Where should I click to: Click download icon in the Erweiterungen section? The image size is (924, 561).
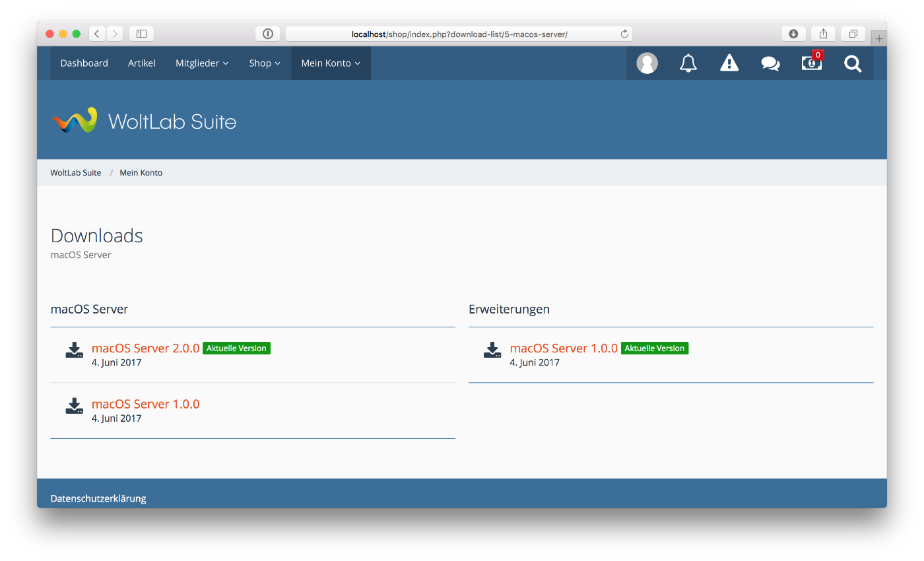[x=492, y=350]
